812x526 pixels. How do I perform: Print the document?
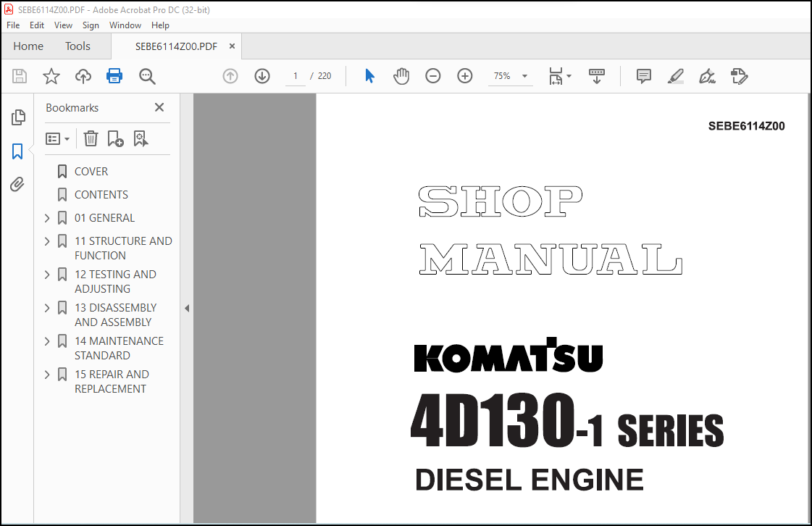tap(114, 76)
